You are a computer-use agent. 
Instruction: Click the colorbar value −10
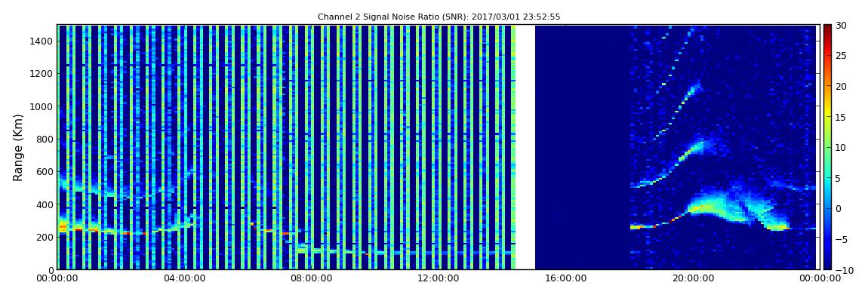tap(842, 270)
